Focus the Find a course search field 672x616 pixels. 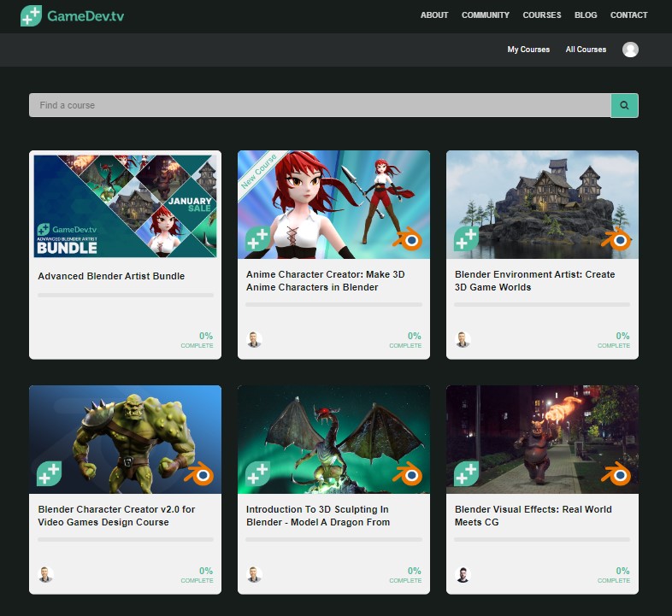pyautogui.click(x=320, y=105)
